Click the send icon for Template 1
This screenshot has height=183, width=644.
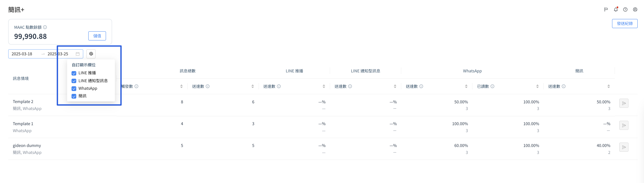click(x=624, y=125)
